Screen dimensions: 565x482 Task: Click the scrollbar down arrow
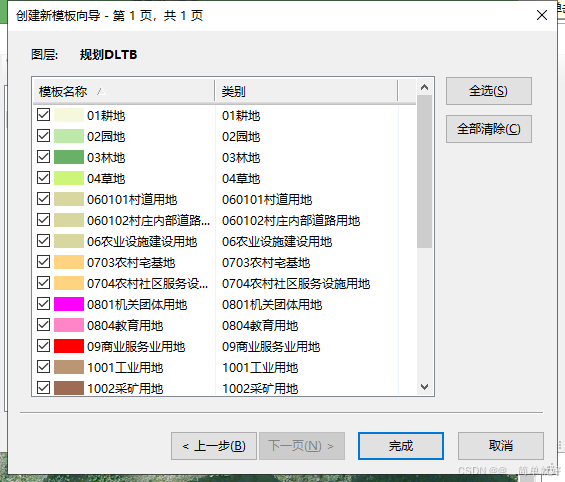pyautogui.click(x=424, y=387)
